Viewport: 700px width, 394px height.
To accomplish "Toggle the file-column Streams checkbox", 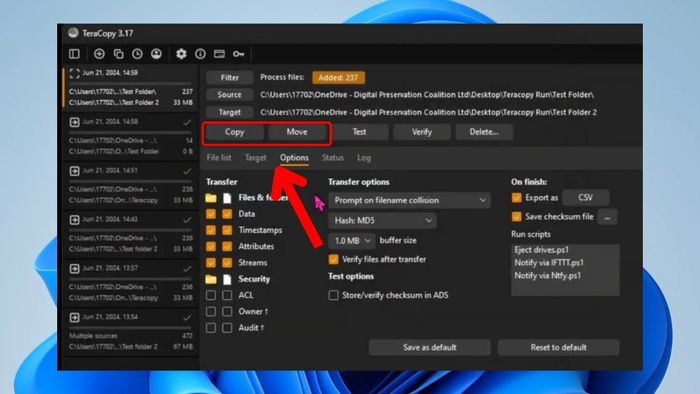I will pyautogui.click(x=227, y=263).
